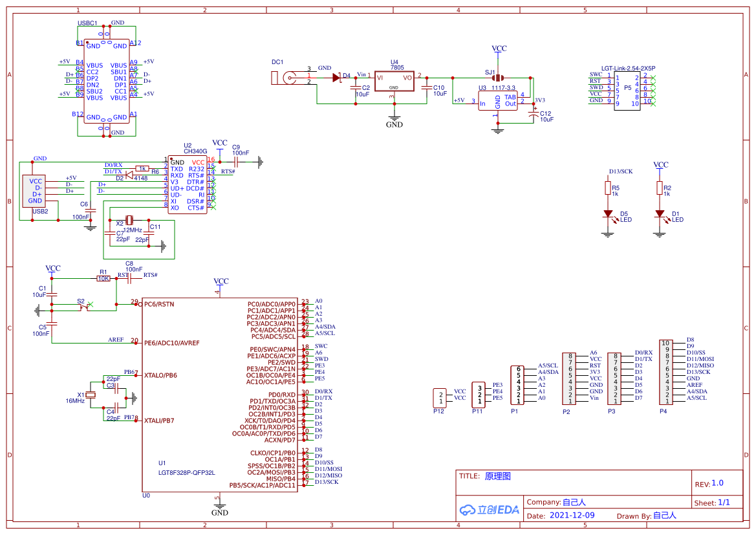Select the P12 two-pin header
The image size is (756, 535).
(x=440, y=398)
